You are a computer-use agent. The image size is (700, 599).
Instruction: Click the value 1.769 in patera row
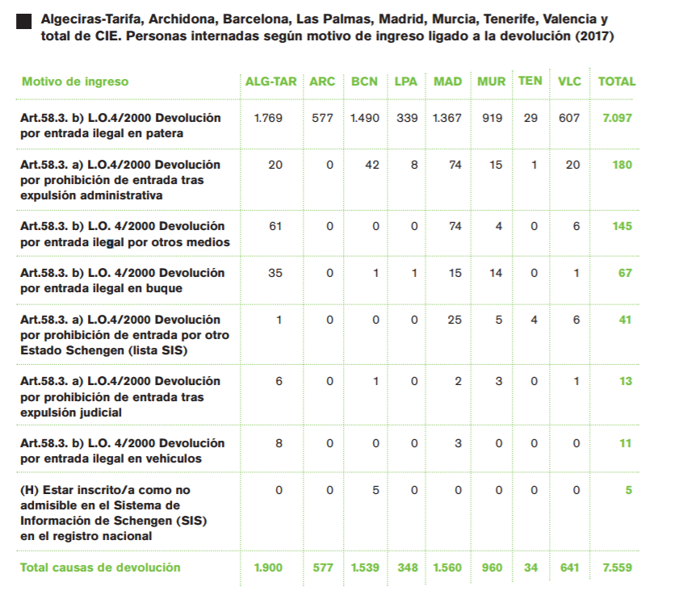[x=268, y=118]
